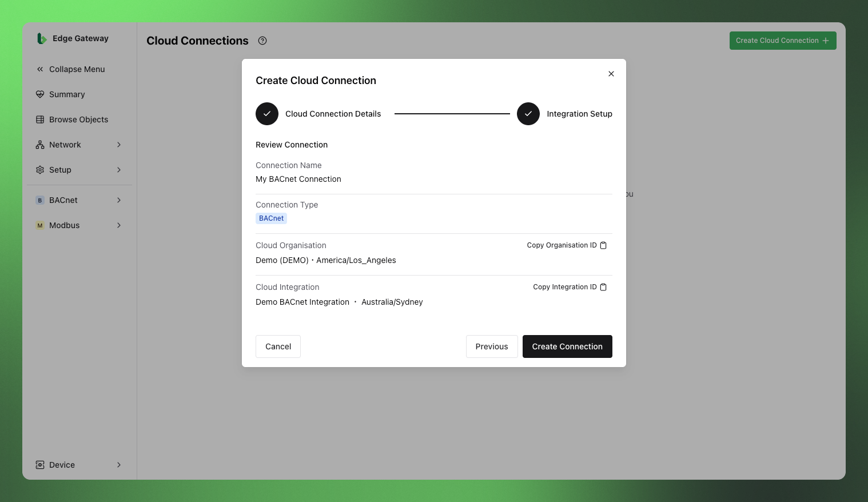
Task: Expand the Setup submenu chevron
Action: click(x=119, y=170)
